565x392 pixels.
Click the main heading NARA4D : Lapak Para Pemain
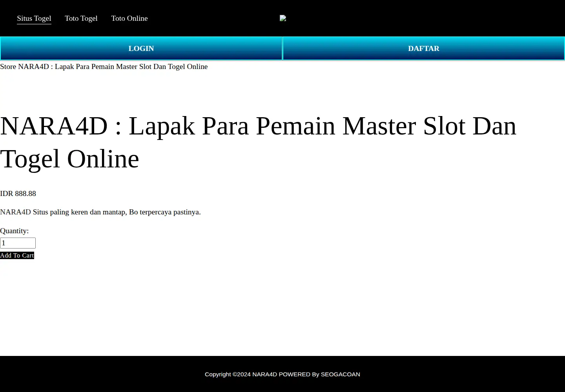click(258, 142)
